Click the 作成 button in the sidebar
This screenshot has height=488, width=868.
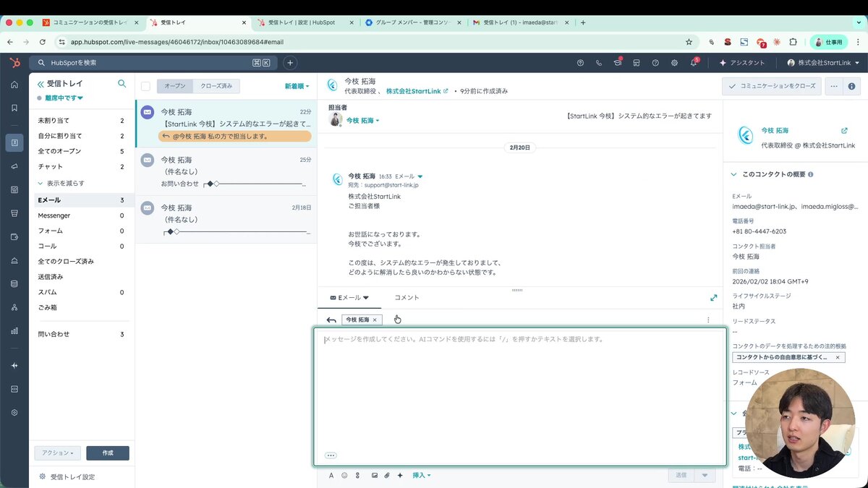click(x=107, y=453)
